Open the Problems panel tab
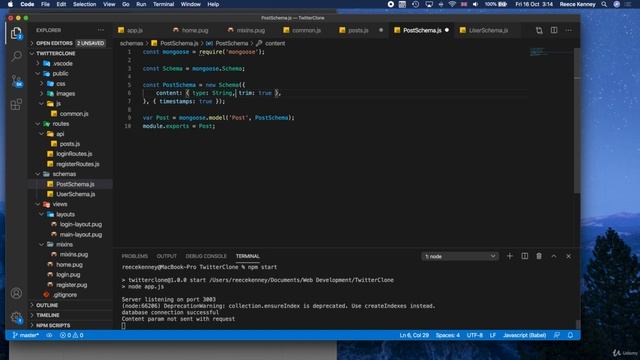Image resolution: width=640 pixels, height=360 pixels. [x=135, y=256]
